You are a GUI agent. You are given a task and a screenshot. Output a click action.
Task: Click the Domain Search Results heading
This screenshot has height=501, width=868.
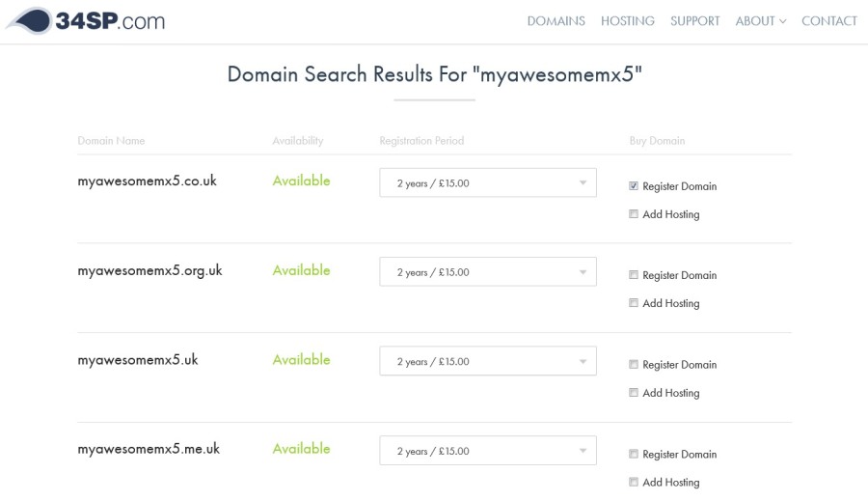(x=435, y=74)
